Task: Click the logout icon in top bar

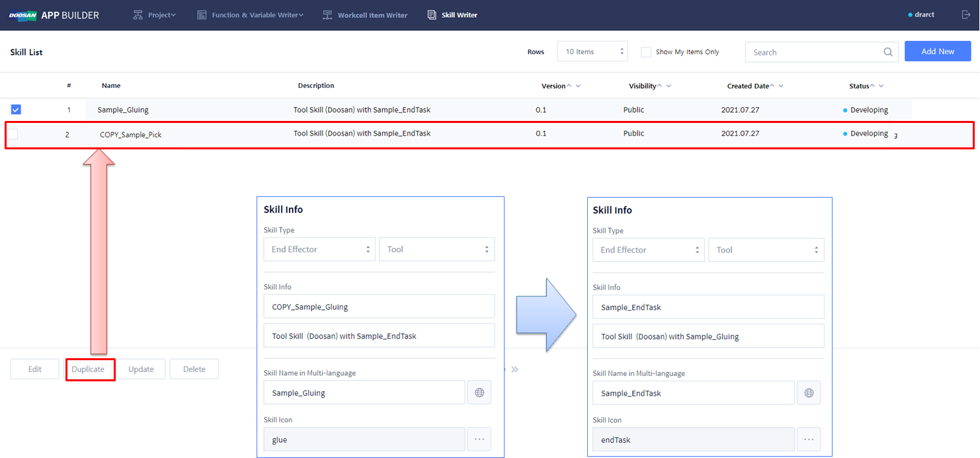Action: [x=966, y=15]
